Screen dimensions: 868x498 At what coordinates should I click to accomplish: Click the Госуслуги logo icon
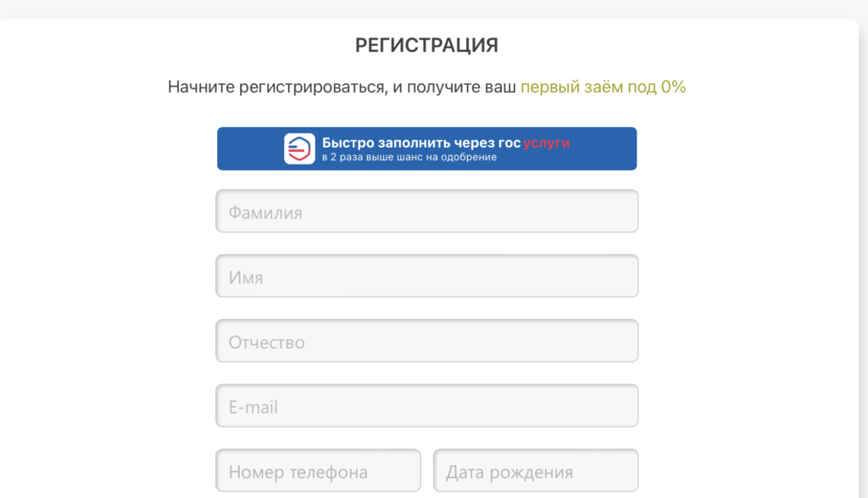[x=299, y=148]
